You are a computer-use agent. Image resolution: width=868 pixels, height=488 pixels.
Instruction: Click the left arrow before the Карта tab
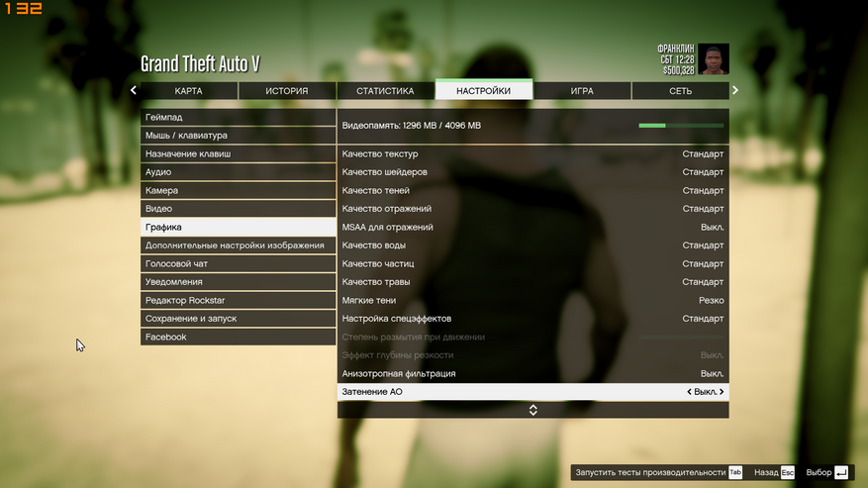(x=134, y=90)
